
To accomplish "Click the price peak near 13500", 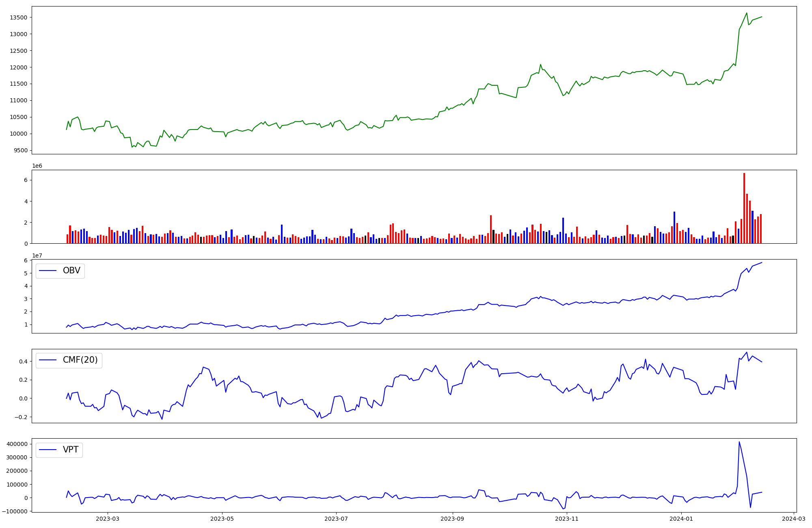I will point(747,13).
